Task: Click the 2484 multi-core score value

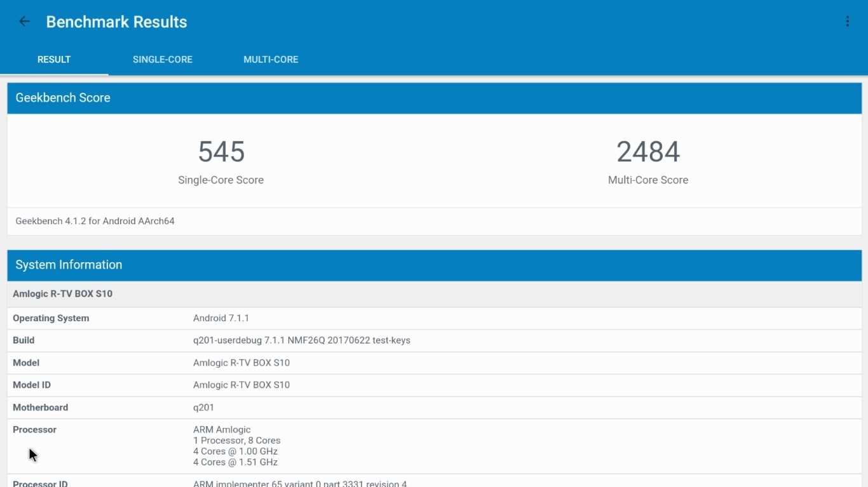Action: [x=648, y=152]
